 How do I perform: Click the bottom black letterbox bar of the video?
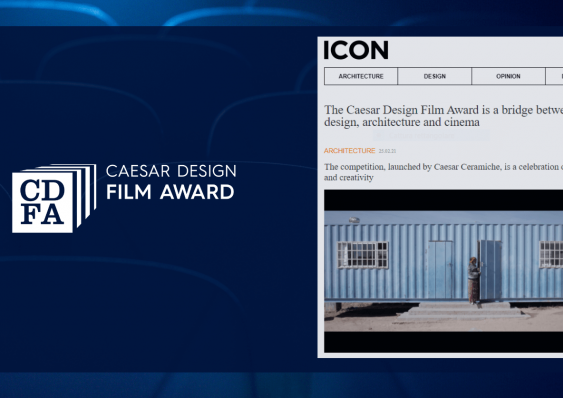[443, 342]
